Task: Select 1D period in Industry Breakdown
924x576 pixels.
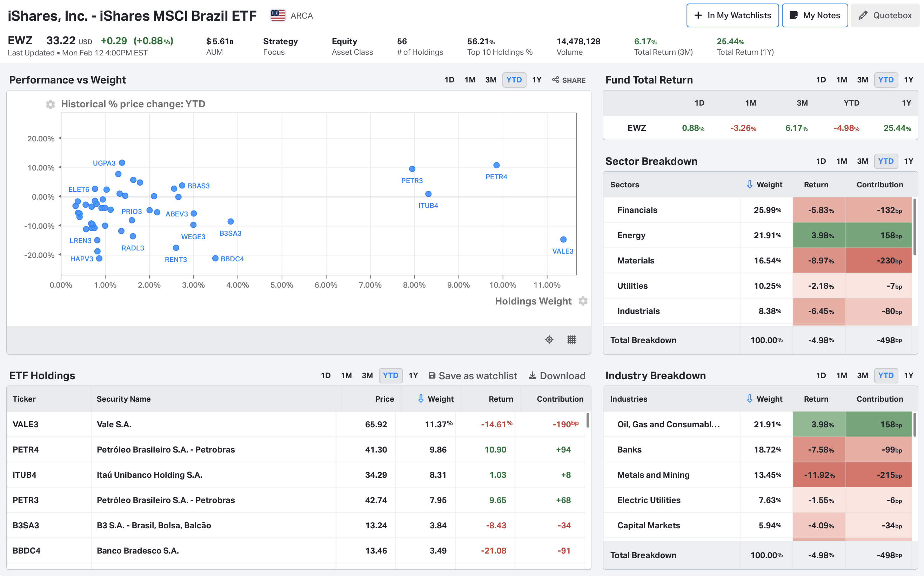Action: click(x=821, y=376)
